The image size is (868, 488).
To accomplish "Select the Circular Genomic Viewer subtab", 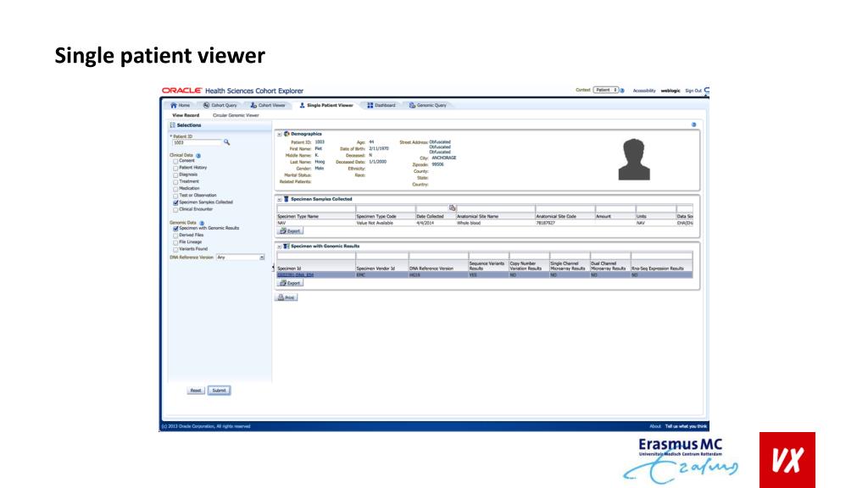I will 236,115.
